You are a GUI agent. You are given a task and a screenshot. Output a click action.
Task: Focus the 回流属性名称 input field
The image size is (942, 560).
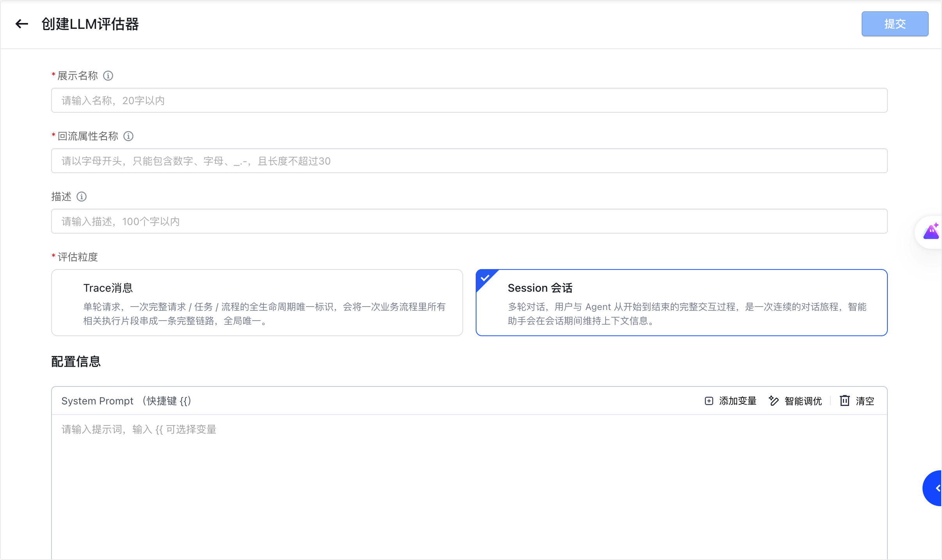pos(469,161)
